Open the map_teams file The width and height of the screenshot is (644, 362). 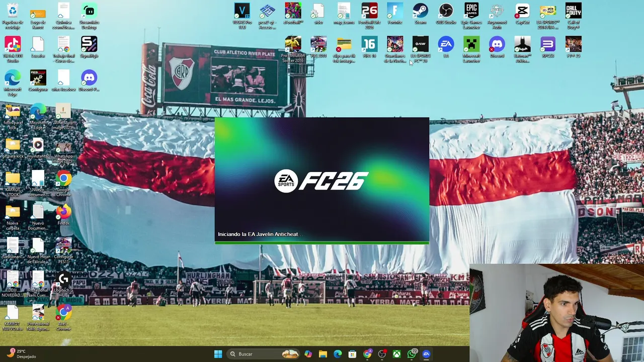(x=344, y=14)
